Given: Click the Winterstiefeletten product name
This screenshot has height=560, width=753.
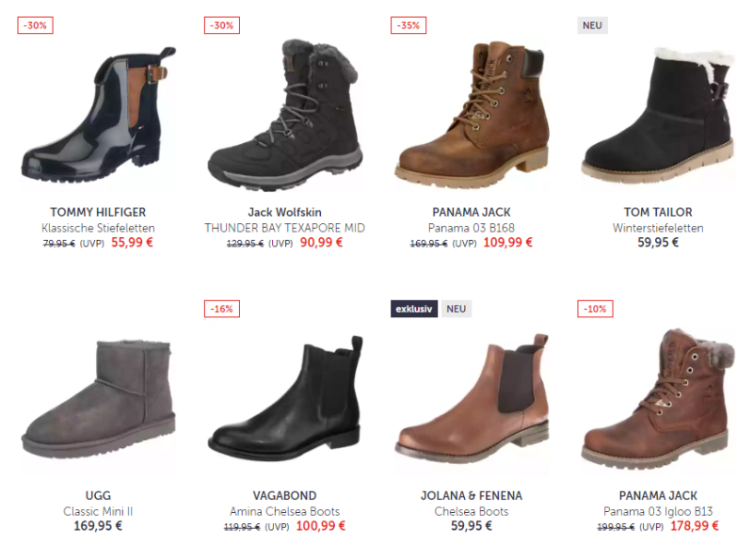Looking at the screenshot, I should pyautogui.click(x=658, y=228).
